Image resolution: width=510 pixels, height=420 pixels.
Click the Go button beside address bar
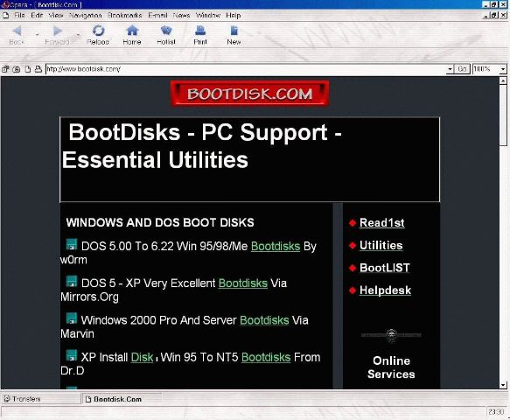click(x=462, y=69)
